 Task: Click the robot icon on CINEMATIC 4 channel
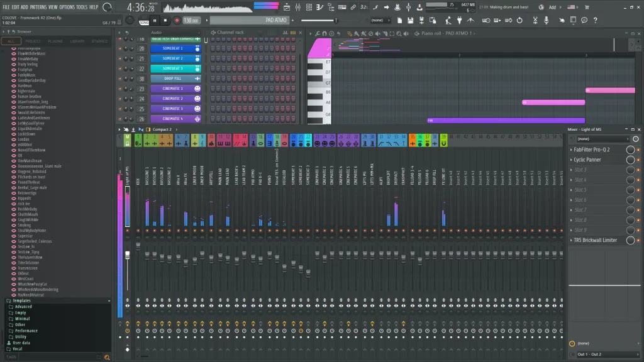(x=197, y=119)
